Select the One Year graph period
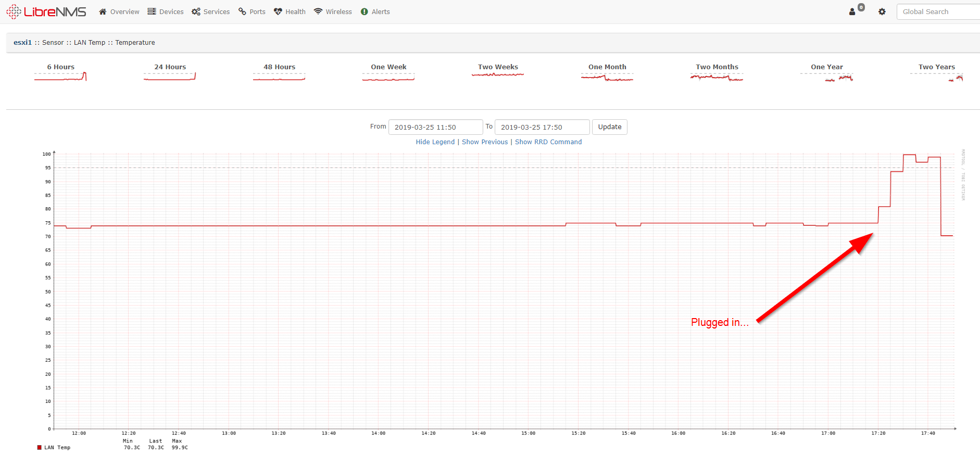Viewport: 980px width, 468px height. click(x=827, y=67)
